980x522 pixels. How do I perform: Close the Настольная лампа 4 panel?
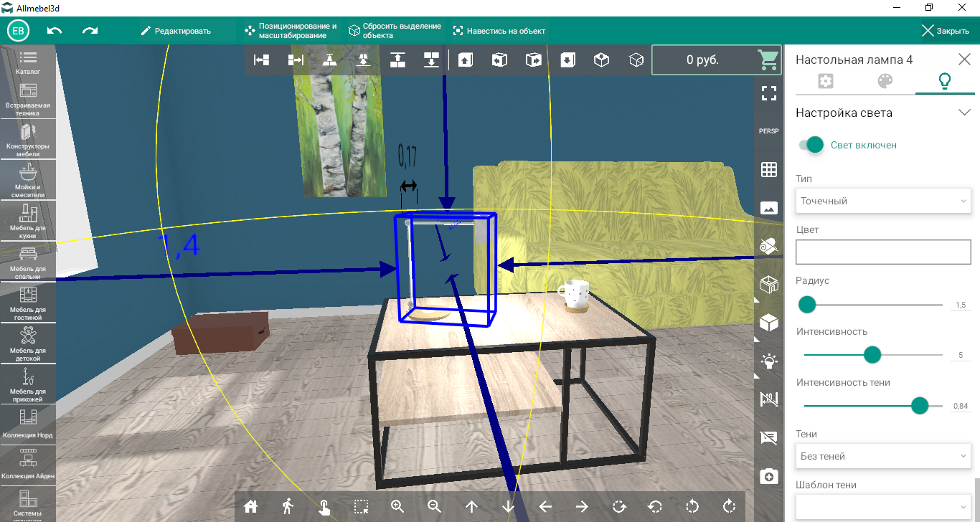pyautogui.click(x=964, y=60)
